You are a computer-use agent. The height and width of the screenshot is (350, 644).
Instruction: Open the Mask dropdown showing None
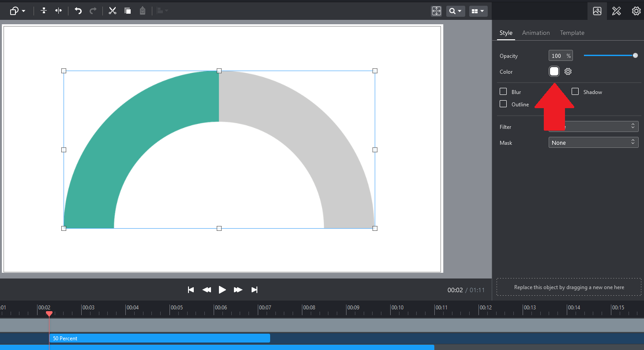593,143
